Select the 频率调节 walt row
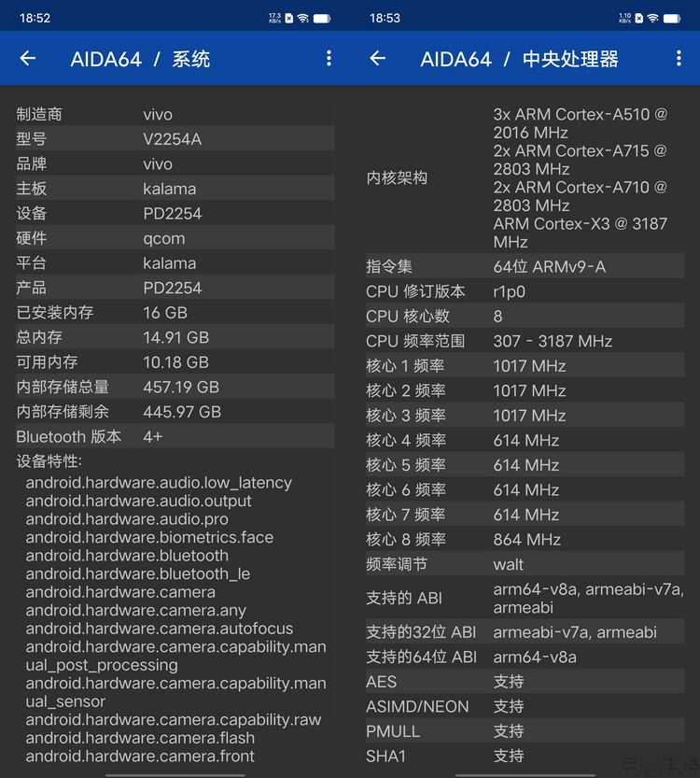The height and width of the screenshot is (778, 700). click(525, 564)
